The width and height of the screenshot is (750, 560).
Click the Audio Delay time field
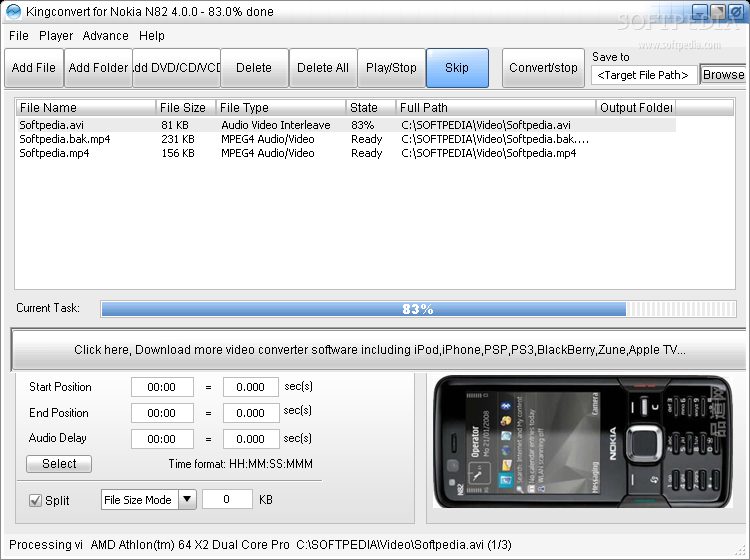click(162, 439)
